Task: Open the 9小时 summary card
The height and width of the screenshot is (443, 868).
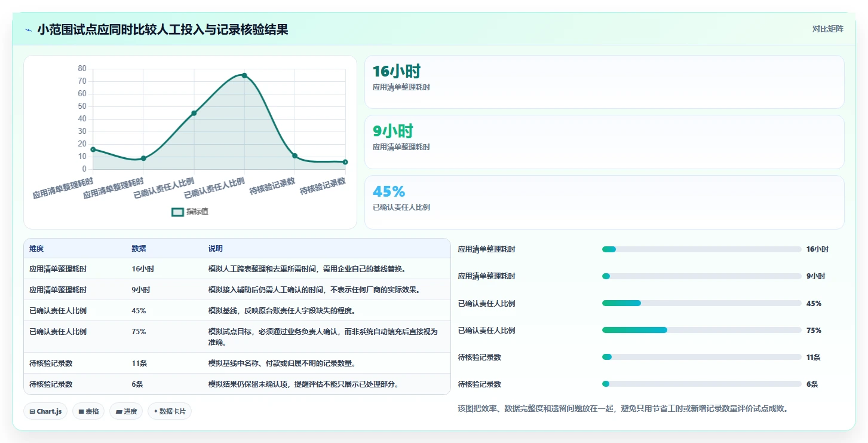Action: tap(605, 142)
